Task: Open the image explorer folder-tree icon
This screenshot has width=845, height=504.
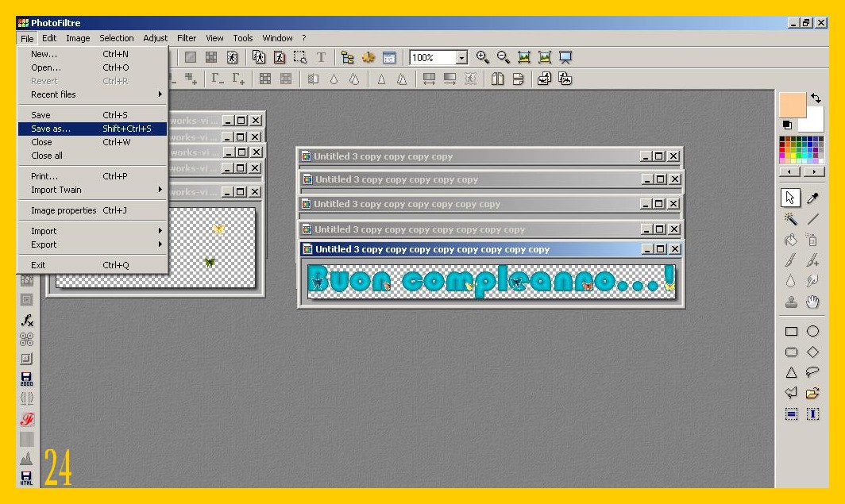Action: pyautogui.click(x=347, y=57)
